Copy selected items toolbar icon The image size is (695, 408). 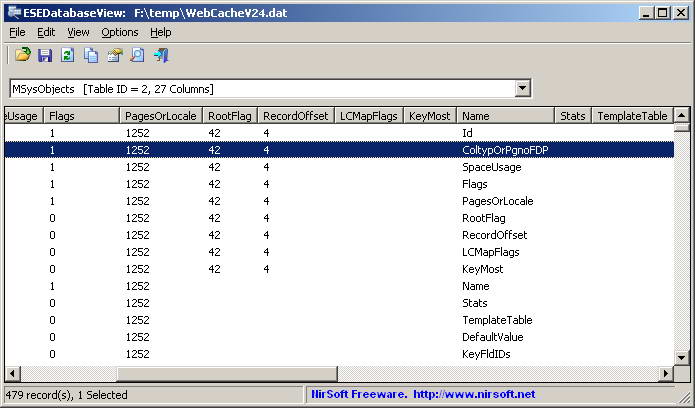91,55
